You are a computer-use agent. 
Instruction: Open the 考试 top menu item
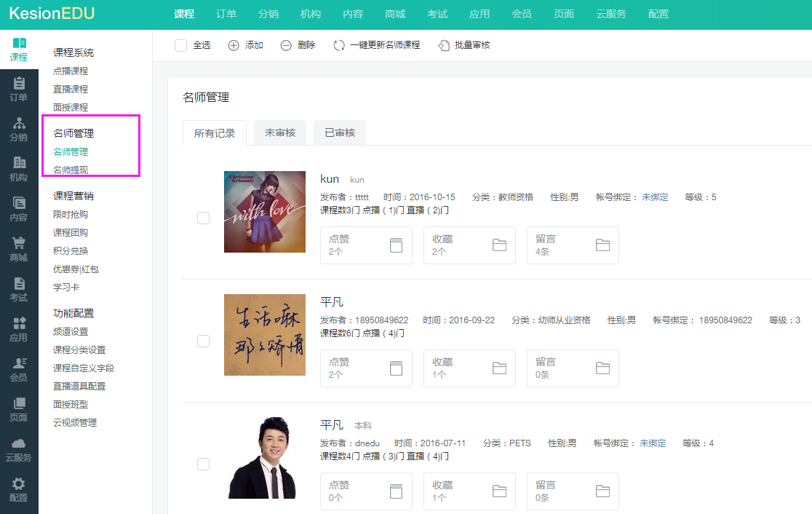click(x=437, y=14)
